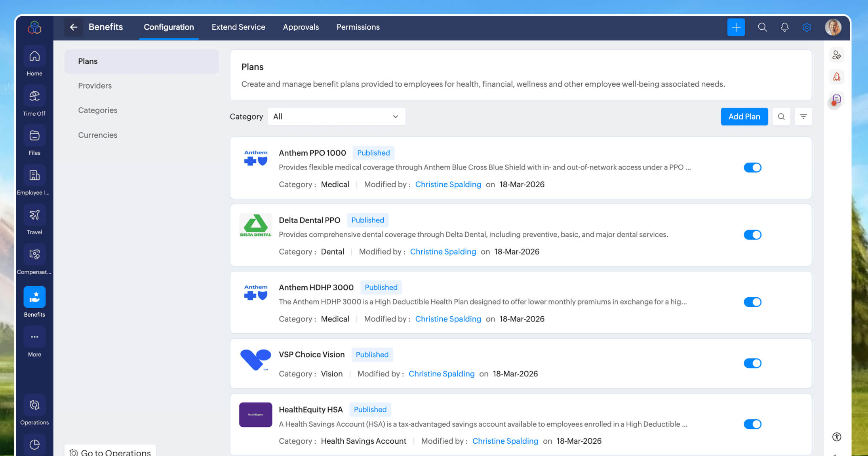Open the Operations sidebar icon
Image resolution: width=868 pixels, height=456 pixels.
pos(34,405)
